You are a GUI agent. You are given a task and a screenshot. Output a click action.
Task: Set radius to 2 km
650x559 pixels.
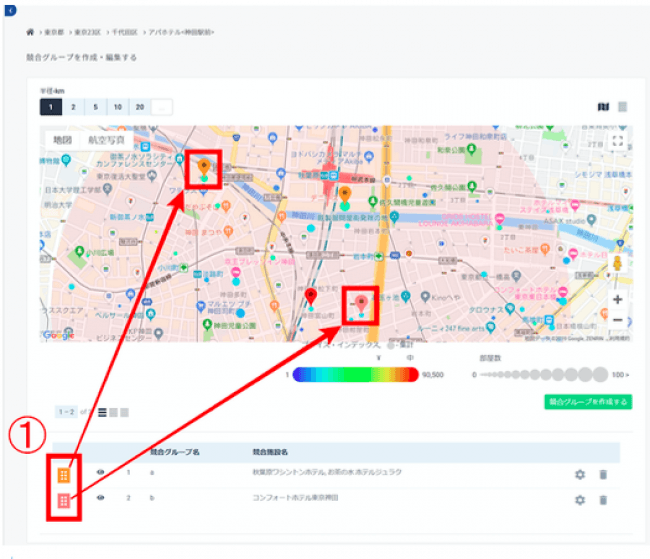pos(73,107)
